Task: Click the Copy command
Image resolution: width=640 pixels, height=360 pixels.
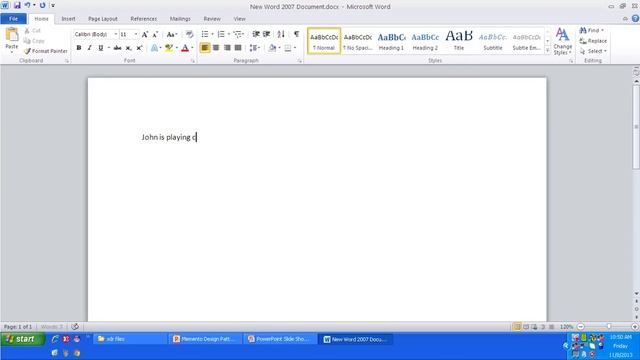Action: coord(34,41)
